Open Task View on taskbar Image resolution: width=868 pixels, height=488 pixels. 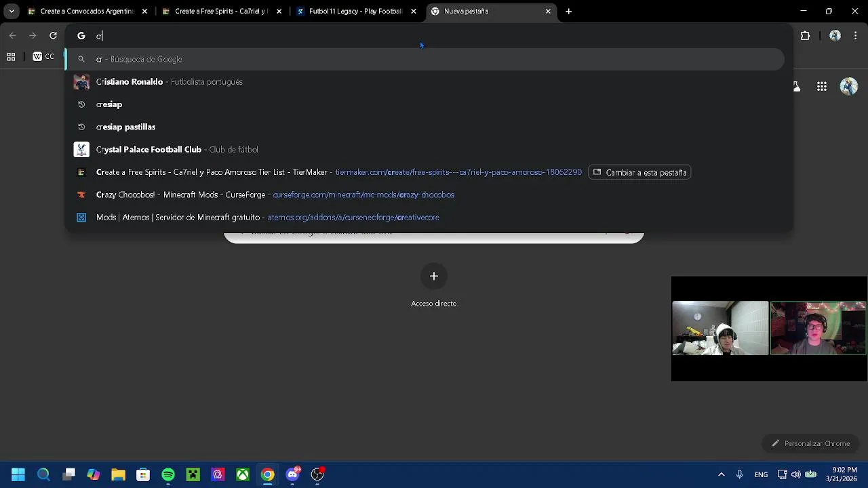pos(68,474)
